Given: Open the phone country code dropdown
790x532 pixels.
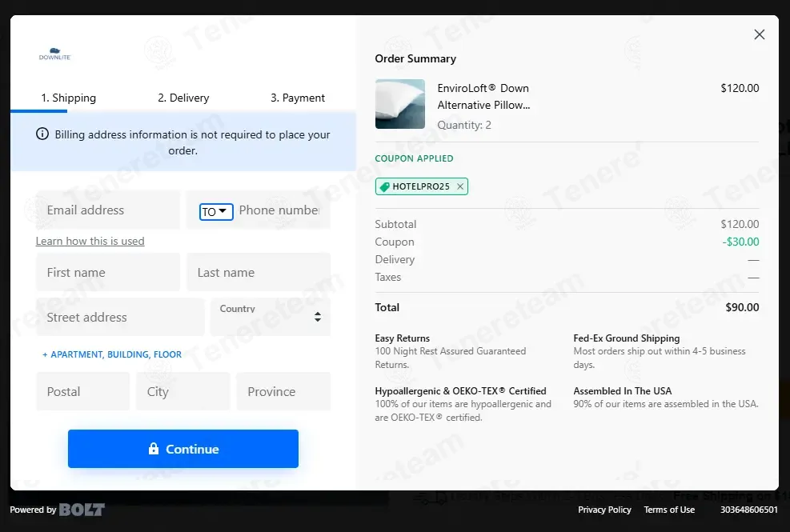Looking at the screenshot, I should point(216,211).
